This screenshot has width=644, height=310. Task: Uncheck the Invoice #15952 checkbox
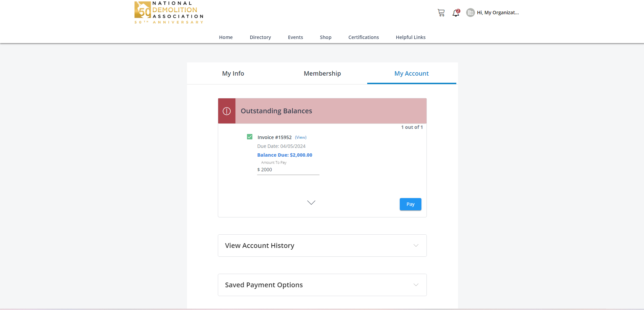[250, 137]
